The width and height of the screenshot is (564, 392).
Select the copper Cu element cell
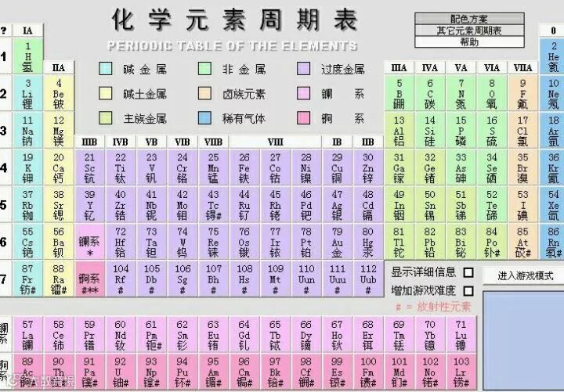337,167
